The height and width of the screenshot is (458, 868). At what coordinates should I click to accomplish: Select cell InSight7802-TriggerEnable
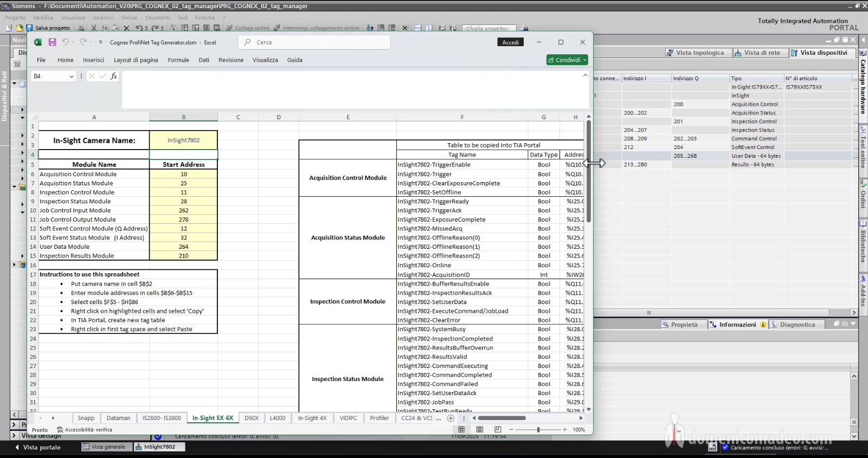[462, 165]
